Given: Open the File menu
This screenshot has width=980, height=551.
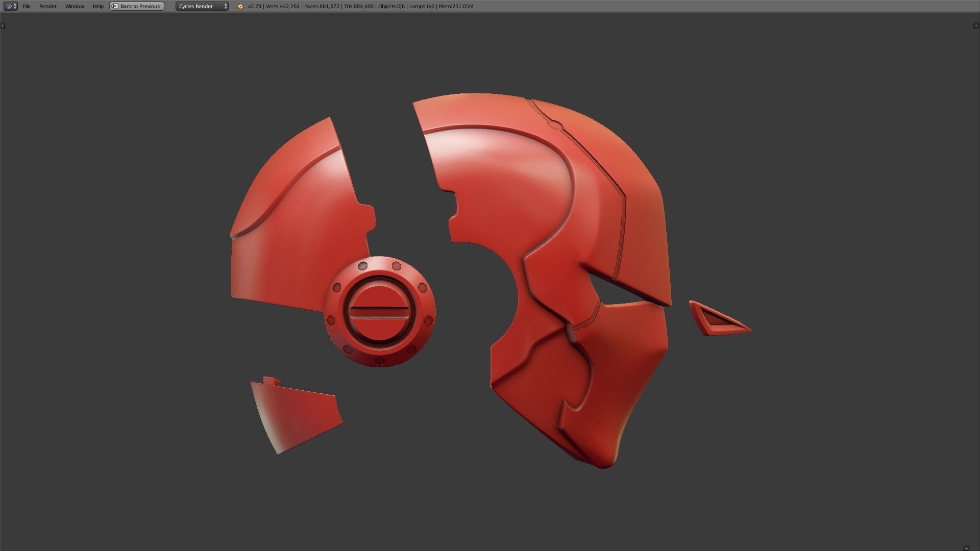Looking at the screenshot, I should 27,6.
